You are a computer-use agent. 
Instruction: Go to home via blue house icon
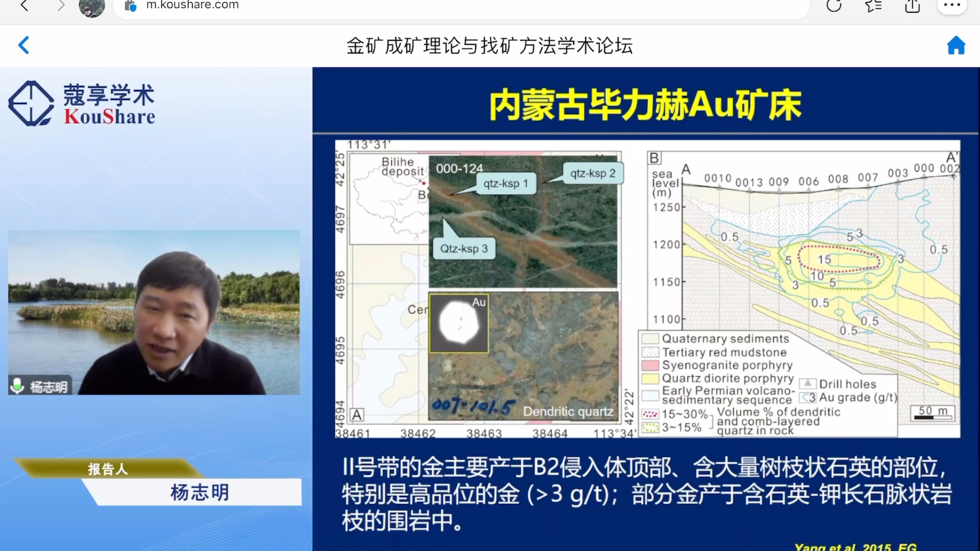956,46
